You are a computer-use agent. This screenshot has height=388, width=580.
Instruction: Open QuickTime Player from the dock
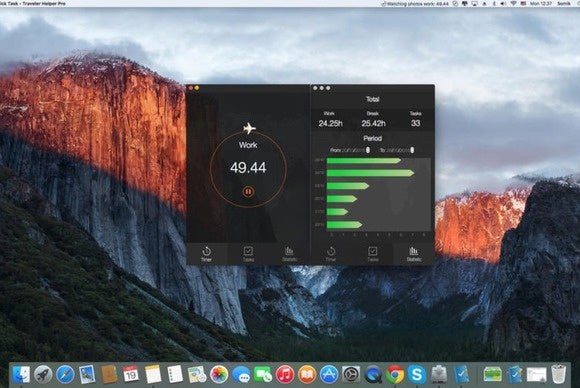372,374
